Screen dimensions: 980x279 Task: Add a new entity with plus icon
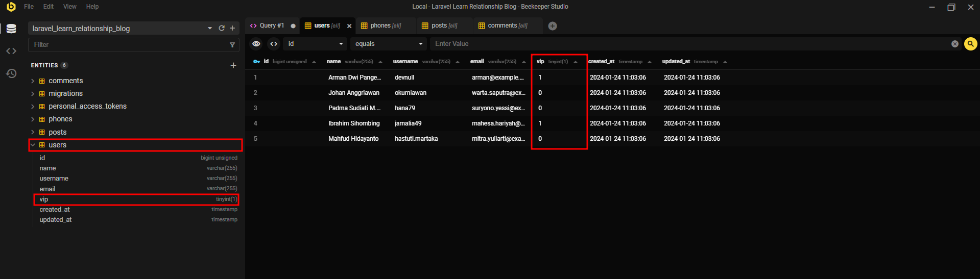click(233, 65)
